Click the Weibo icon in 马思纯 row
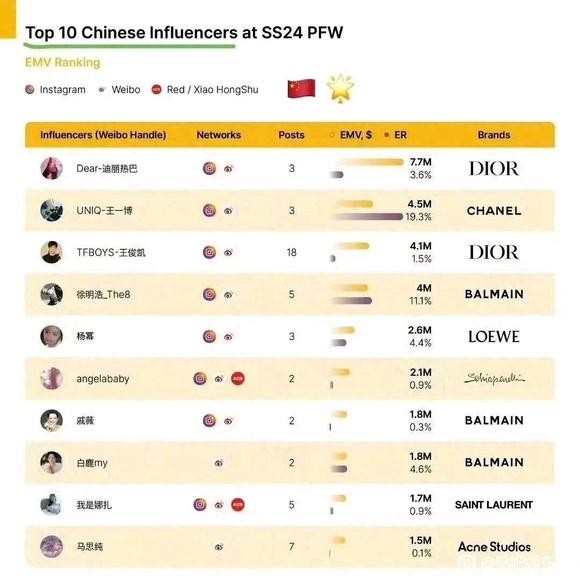Viewport: 580px width, 579px height. click(219, 547)
